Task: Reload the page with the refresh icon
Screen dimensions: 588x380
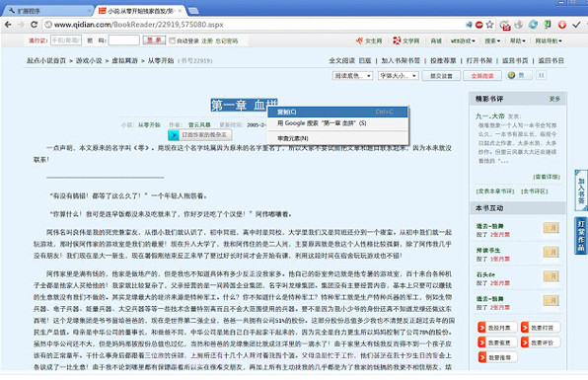Action: pyautogui.click(x=35, y=25)
